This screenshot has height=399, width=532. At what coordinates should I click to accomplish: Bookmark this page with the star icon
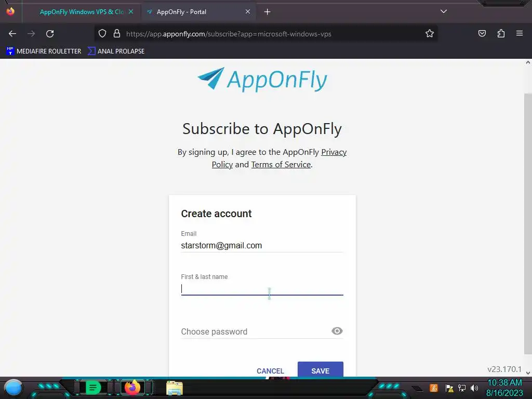430,34
